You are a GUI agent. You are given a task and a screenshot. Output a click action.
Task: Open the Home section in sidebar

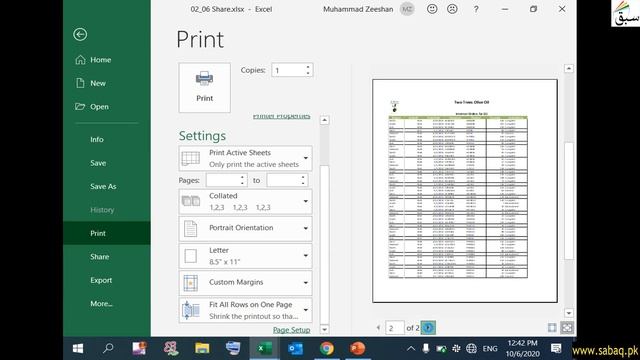[x=100, y=60]
